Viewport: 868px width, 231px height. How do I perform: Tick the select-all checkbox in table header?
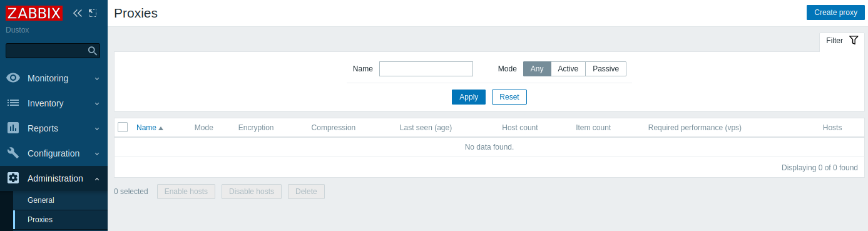[x=123, y=127]
